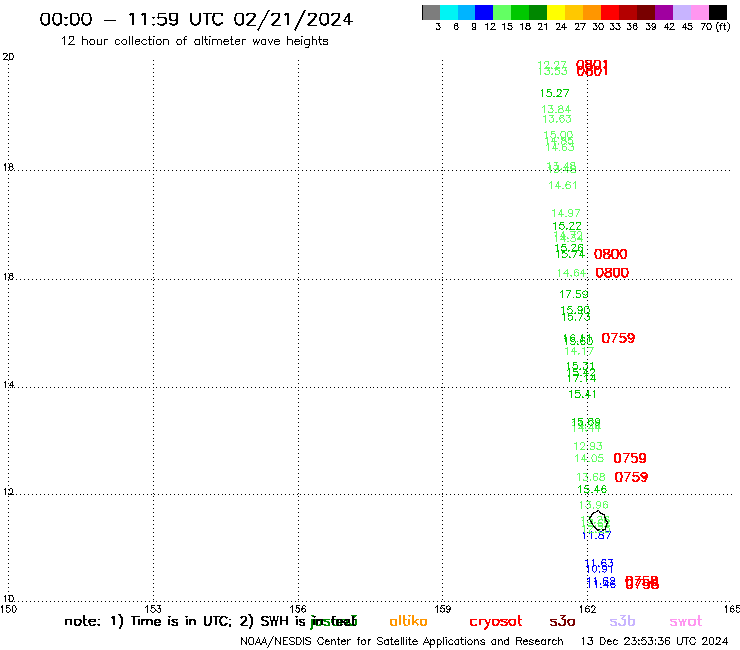Click the wave height value 15.27

[x=555, y=93]
